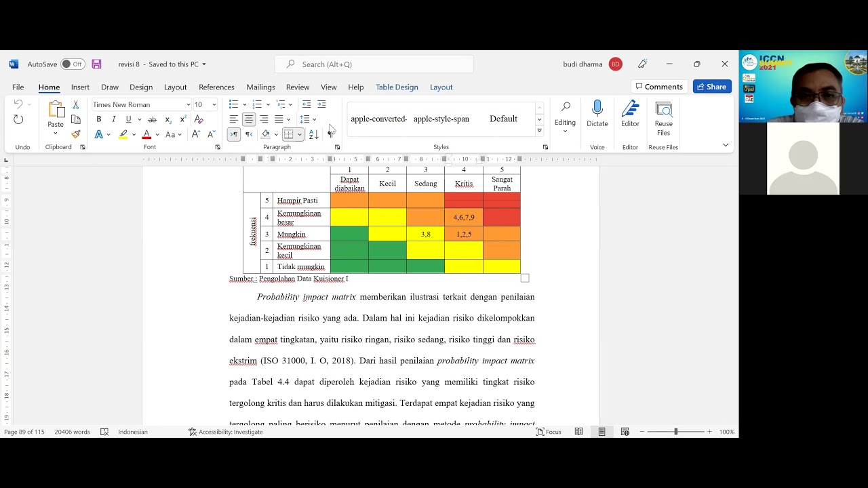Select the Format Painter brush
This screenshot has width=868, height=488.
click(76, 134)
